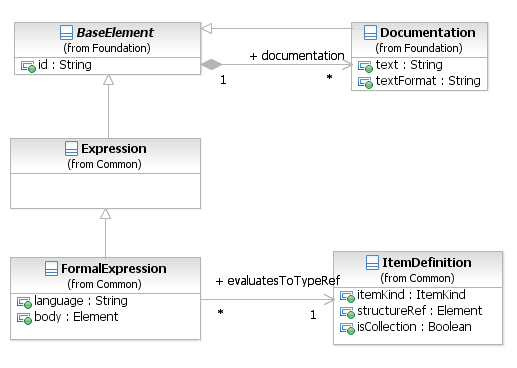Screen dimensions: 517x368
Task: Click the itemKind attribute property icon
Action: tap(347, 296)
